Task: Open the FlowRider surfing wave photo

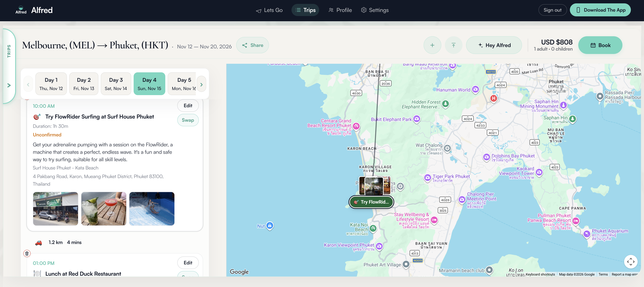Action: tap(152, 209)
